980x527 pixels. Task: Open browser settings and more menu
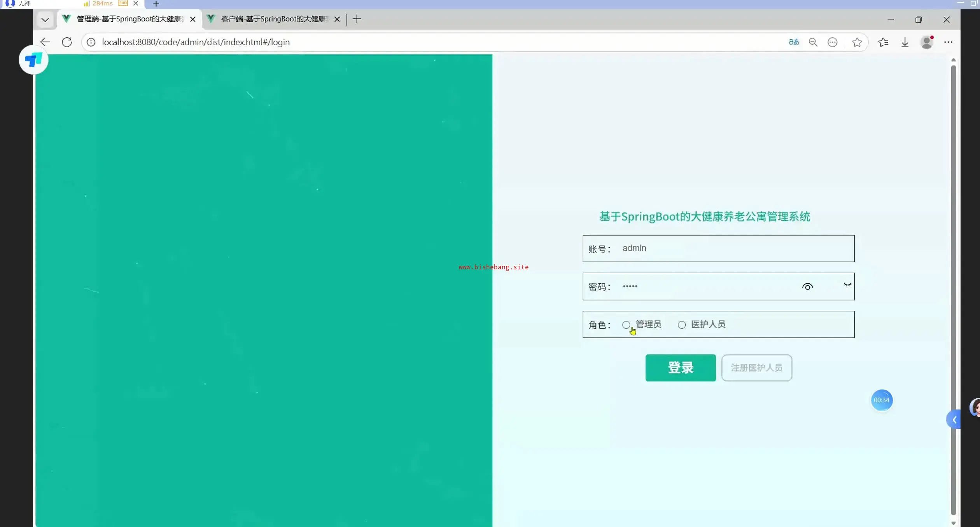[x=948, y=42]
